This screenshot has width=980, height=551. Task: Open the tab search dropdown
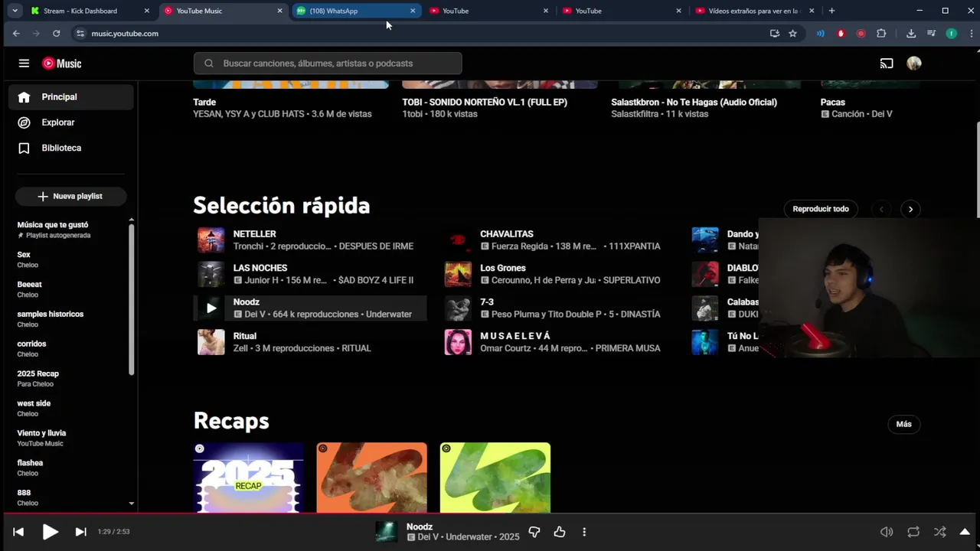click(15, 11)
